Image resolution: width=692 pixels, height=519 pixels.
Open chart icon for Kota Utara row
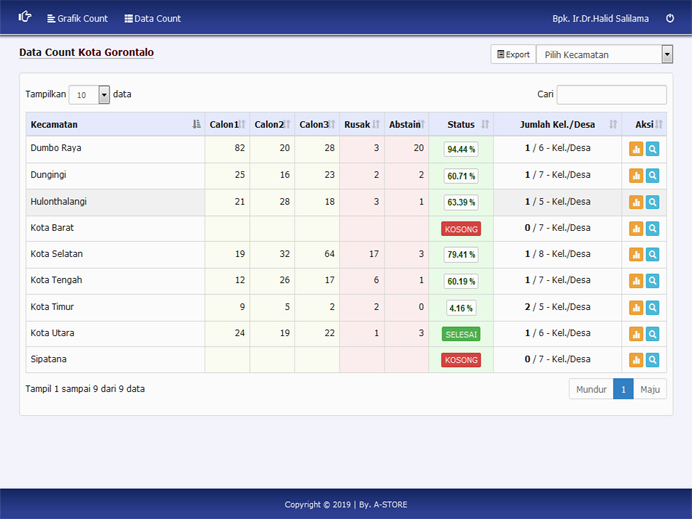636,334
